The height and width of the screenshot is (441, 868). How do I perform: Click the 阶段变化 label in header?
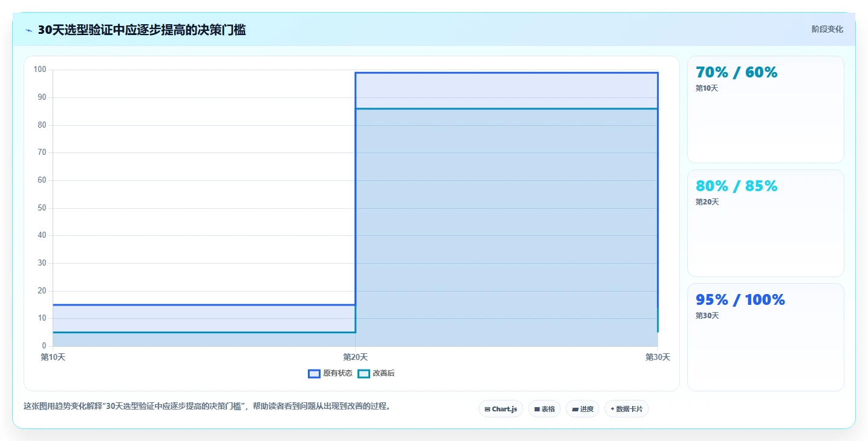pyautogui.click(x=827, y=30)
